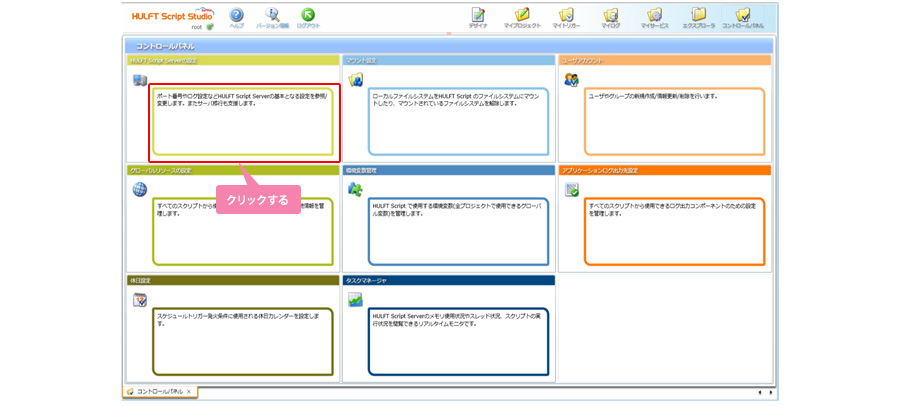
Task: Click the バージョン情報 version info icon
Action: pyautogui.click(x=272, y=15)
